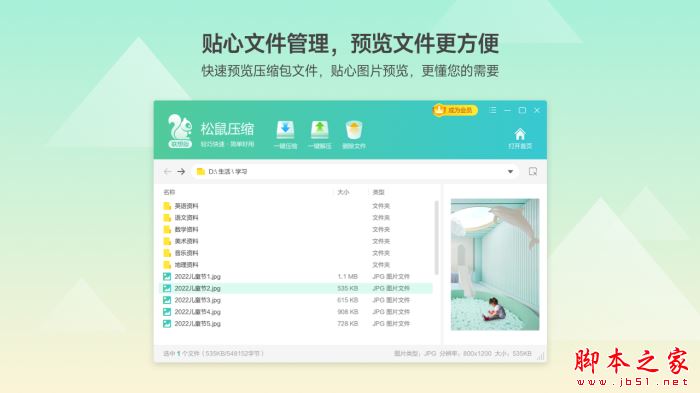Click the status bar selection count text
The image size is (700, 393).
tap(214, 354)
